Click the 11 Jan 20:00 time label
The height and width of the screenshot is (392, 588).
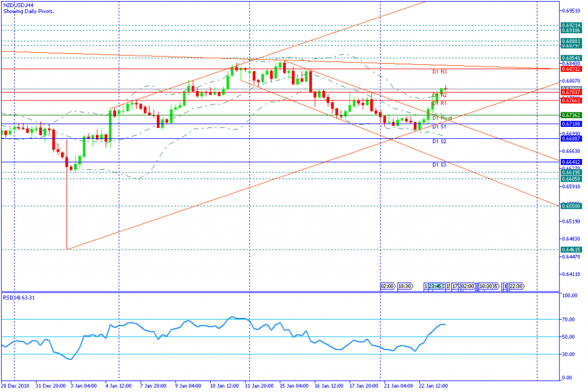[259, 386]
